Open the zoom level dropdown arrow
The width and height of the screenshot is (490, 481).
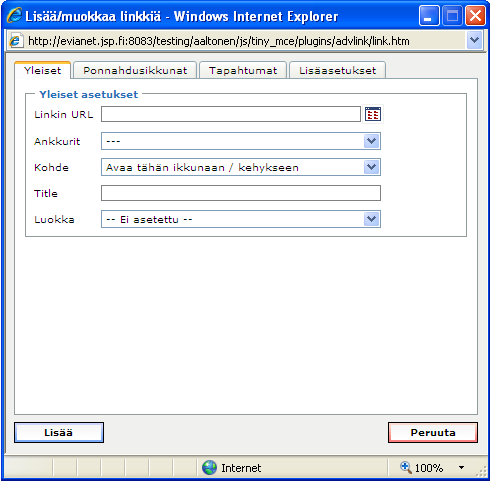[x=461, y=467]
